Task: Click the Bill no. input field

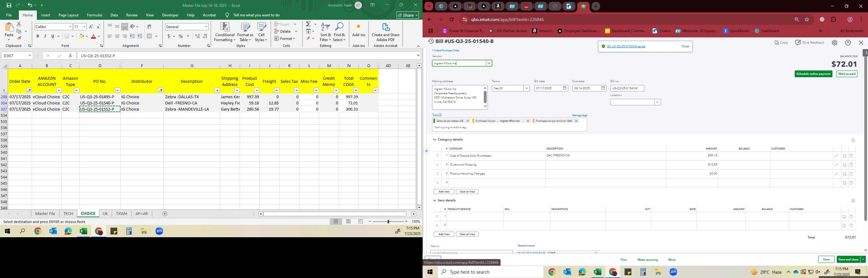Action: 627,88
